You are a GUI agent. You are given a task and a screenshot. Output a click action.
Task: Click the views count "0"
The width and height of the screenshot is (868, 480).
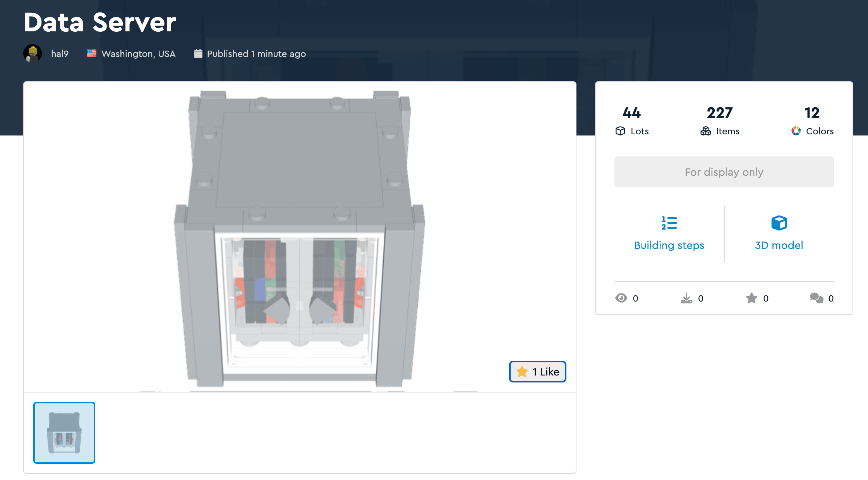pyautogui.click(x=635, y=298)
